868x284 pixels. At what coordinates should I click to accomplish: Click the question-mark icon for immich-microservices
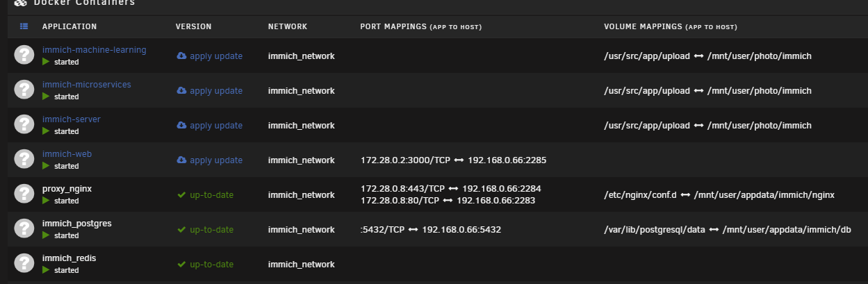[24, 90]
